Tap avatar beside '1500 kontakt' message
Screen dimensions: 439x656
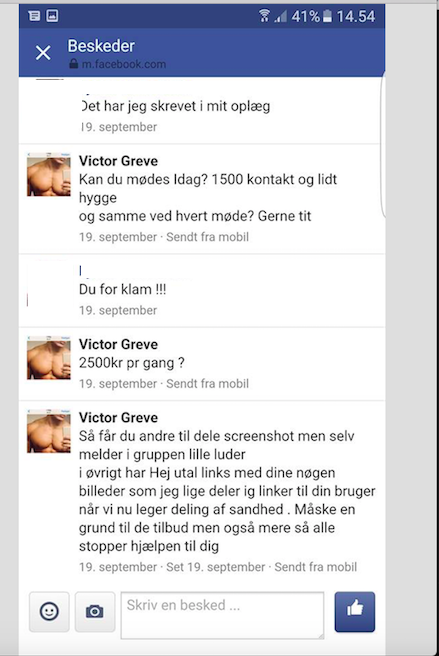[x=49, y=174]
